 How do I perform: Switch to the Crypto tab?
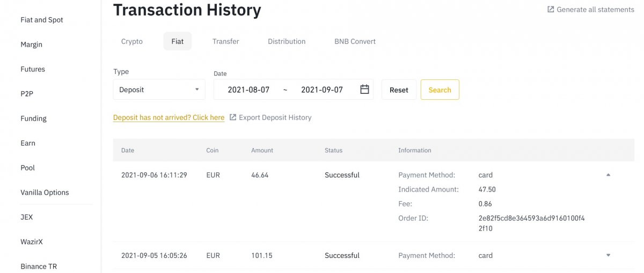pyautogui.click(x=132, y=41)
